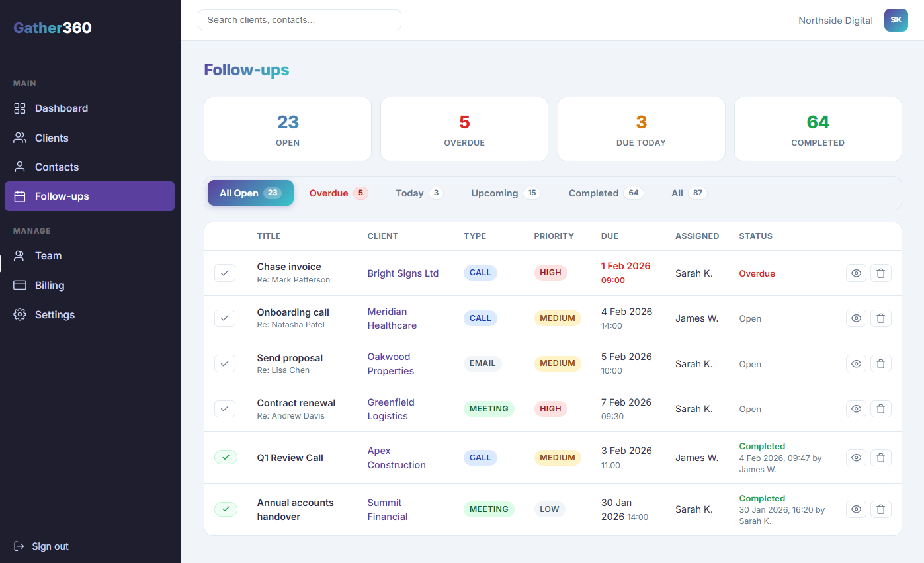Click the search clients input field
924x563 pixels.
(x=299, y=20)
